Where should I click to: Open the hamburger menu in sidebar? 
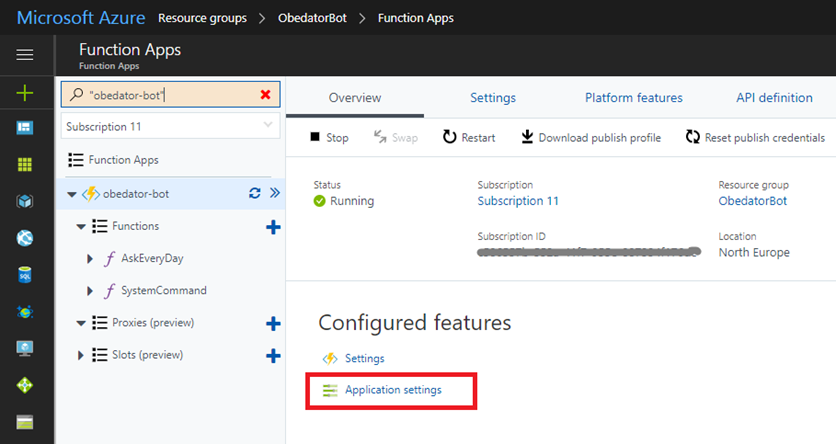[x=25, y=55]
